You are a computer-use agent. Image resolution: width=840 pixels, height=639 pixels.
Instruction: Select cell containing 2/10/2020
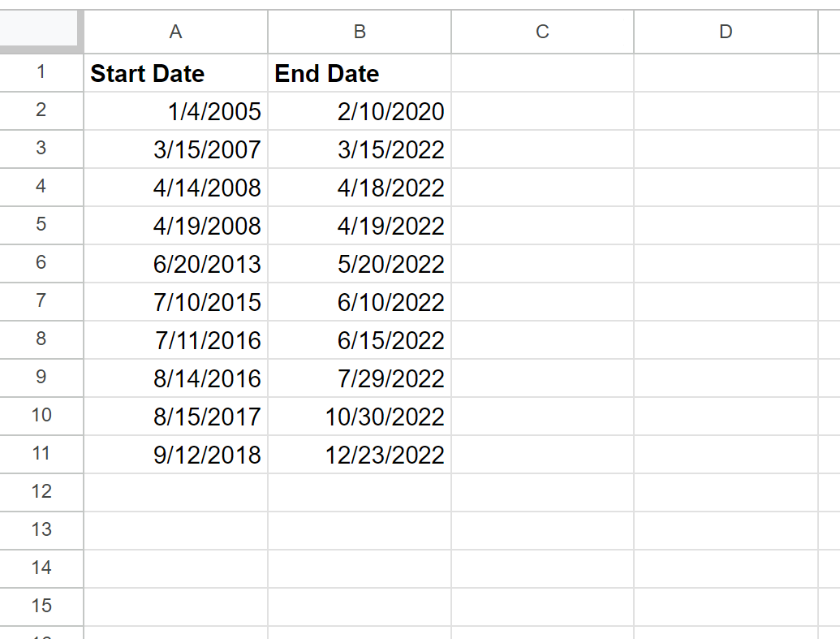[x=360, y=111]
